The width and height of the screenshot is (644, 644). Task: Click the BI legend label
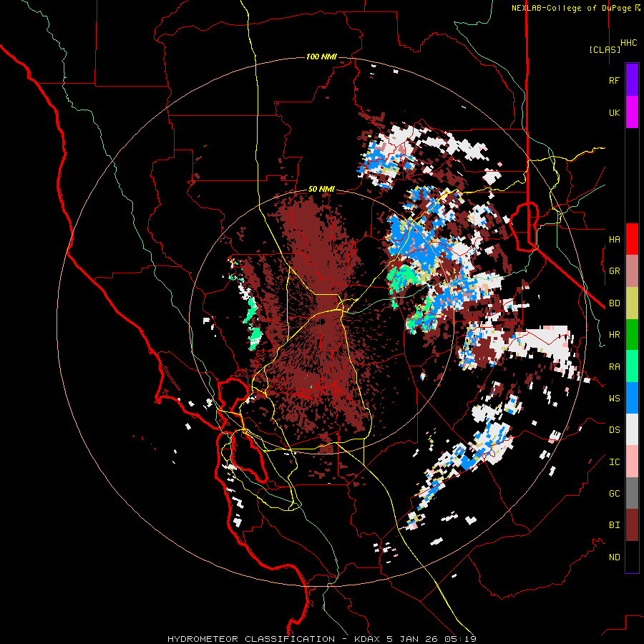[614, 525]
